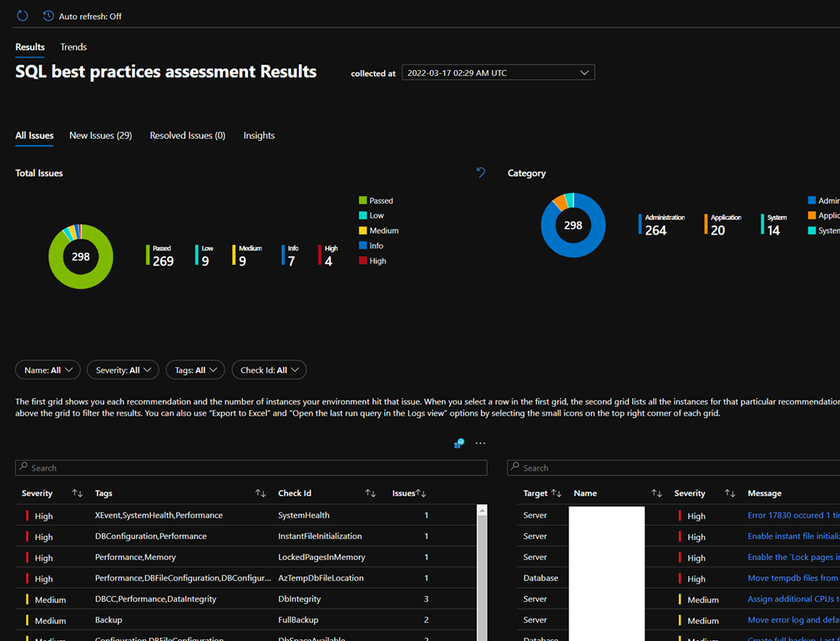Click the Enable instant file initialization link
840x641 pixels.
793,536
